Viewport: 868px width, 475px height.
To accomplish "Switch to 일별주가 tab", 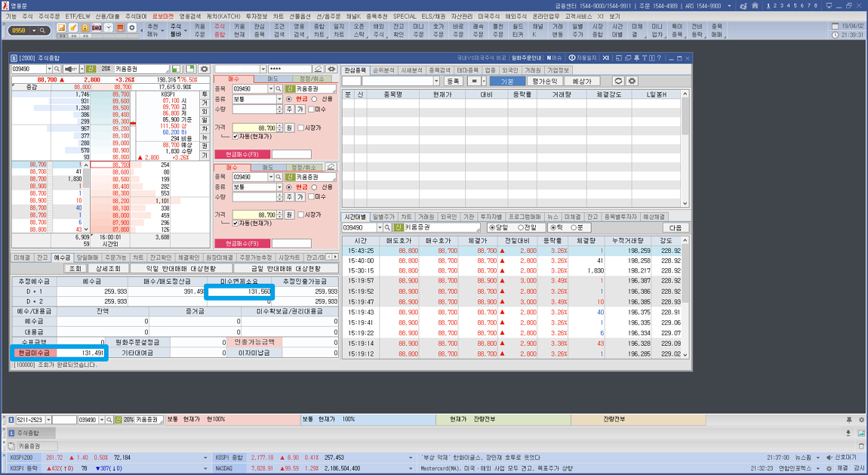I will [383, 217].
